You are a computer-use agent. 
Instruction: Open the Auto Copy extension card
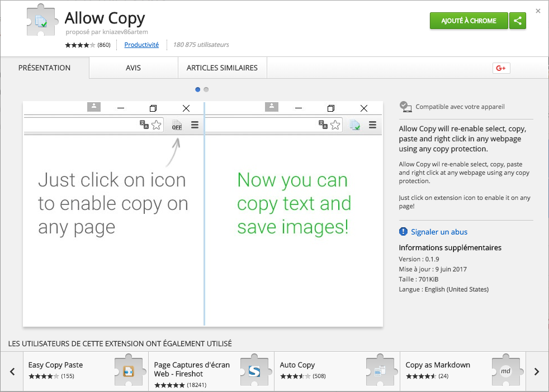pyautogui.click(x=337, y=371)
